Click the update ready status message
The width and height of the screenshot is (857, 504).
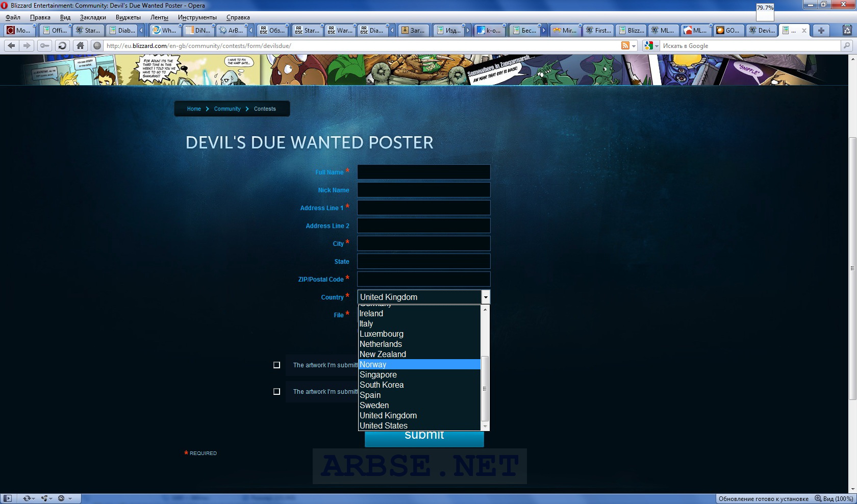tap(763, 498)
